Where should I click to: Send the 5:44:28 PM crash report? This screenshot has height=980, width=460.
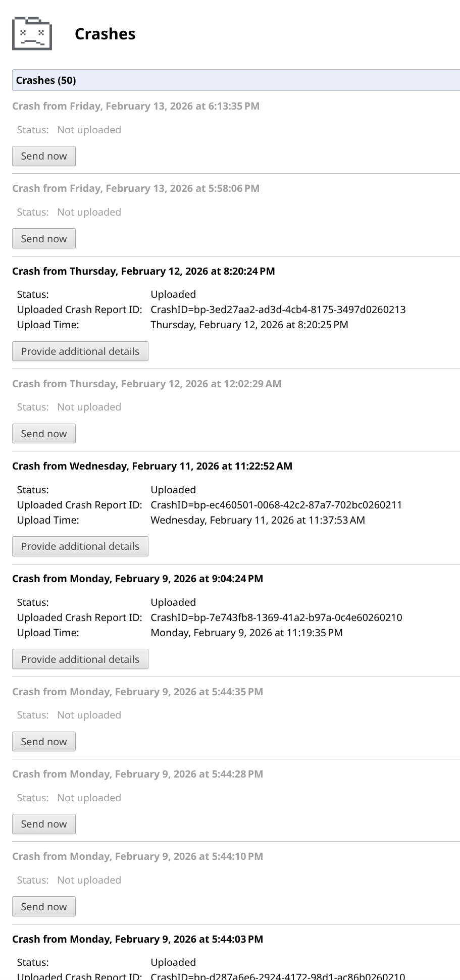click(x=44, y=824)
